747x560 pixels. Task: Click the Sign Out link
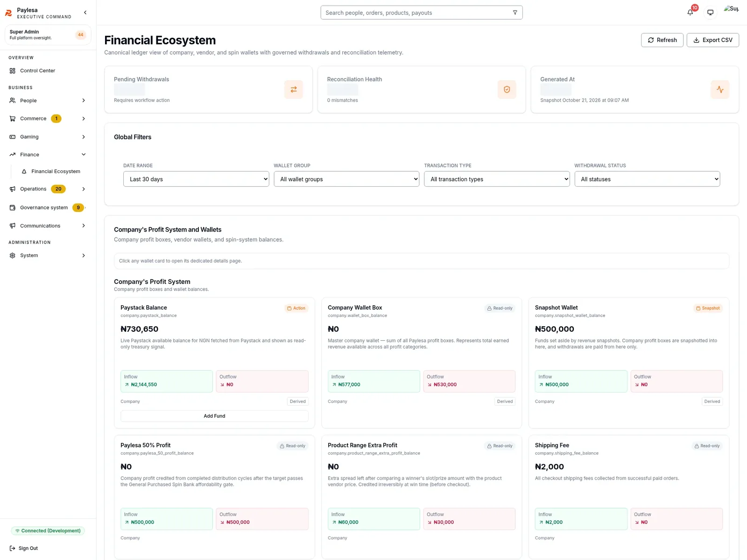pos(24,548)
